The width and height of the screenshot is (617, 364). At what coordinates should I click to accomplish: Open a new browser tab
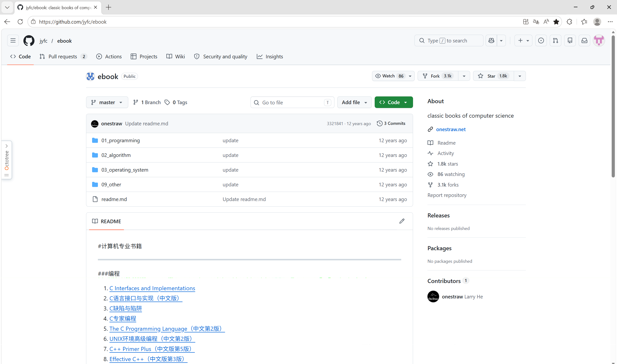pos(108,7)
